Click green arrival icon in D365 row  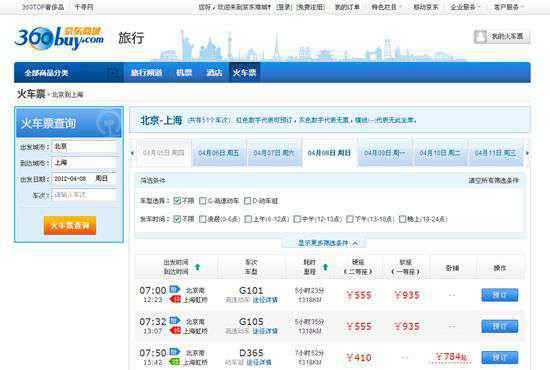click(175, 361)
